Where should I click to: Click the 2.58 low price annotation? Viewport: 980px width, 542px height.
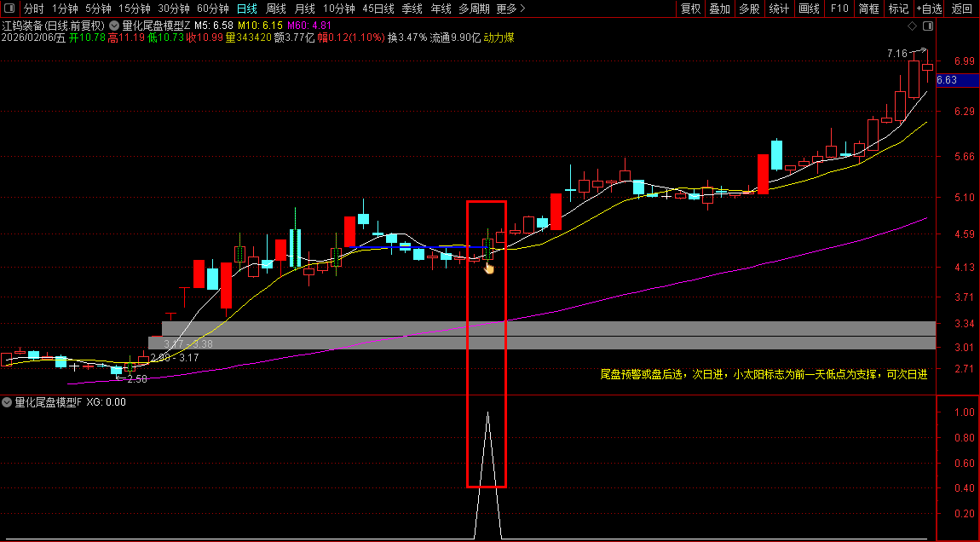click(x=137, y=379)
